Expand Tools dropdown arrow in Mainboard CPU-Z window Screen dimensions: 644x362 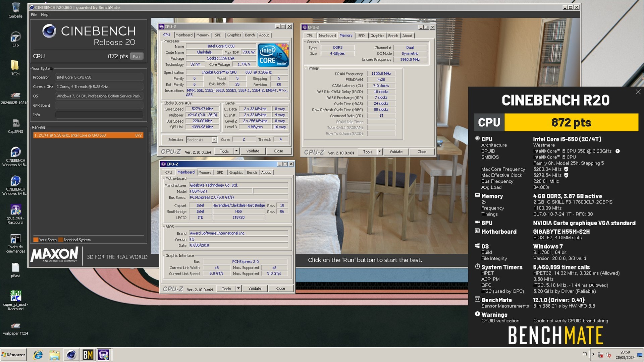point(238,289)
